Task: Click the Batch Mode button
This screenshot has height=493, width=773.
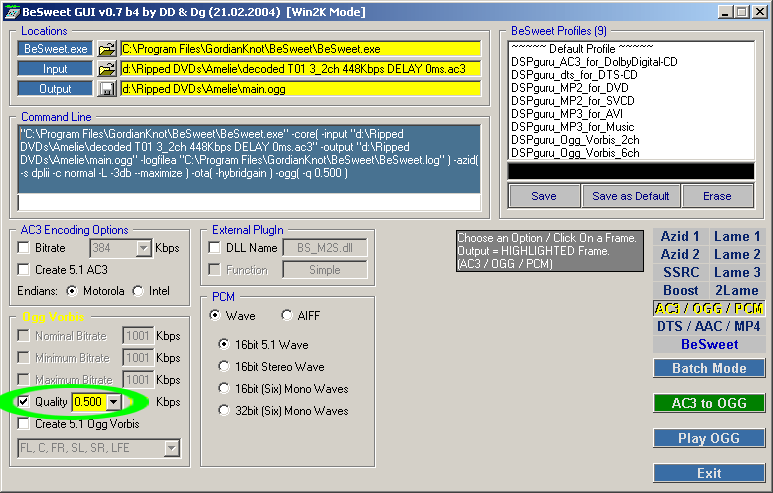Action: (x=709, y=368)
